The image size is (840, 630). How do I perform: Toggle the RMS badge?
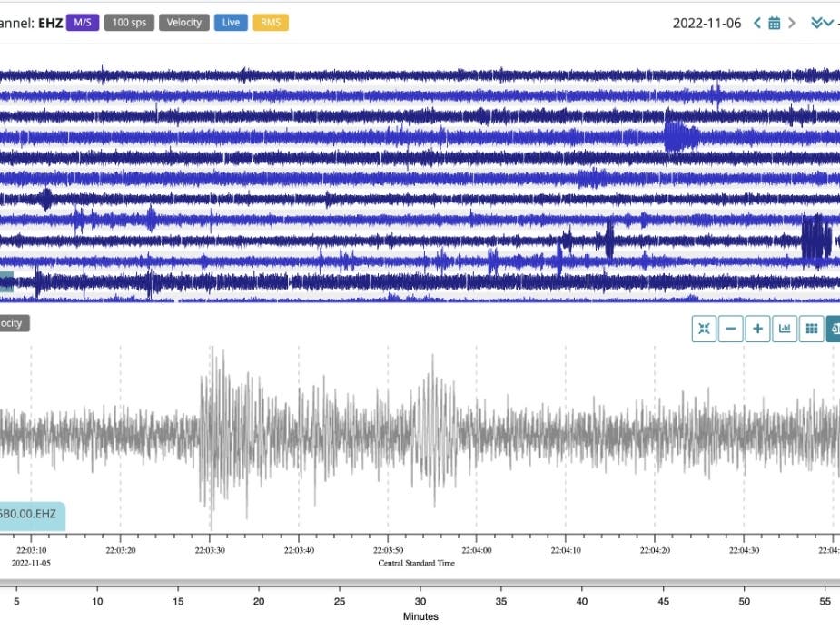[270, 22]
